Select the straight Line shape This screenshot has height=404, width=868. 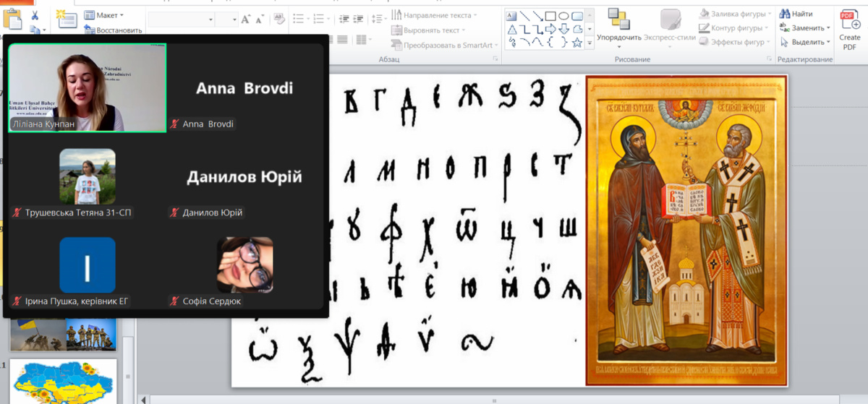(524, 15)
